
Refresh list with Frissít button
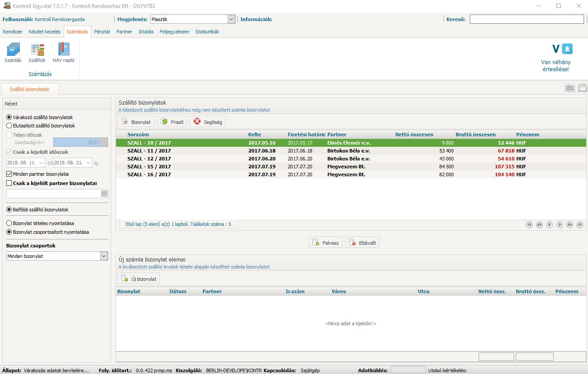(172, 122)
